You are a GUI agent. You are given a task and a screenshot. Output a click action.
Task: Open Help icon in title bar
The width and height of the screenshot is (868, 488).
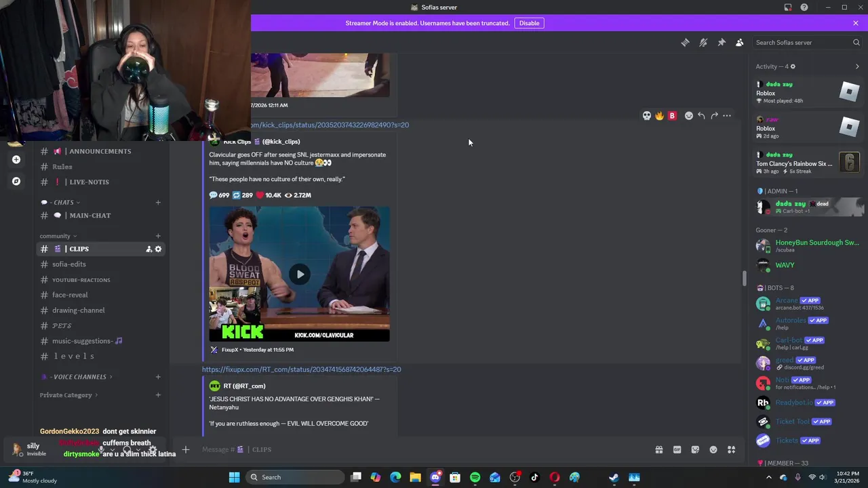pos(804,7)
